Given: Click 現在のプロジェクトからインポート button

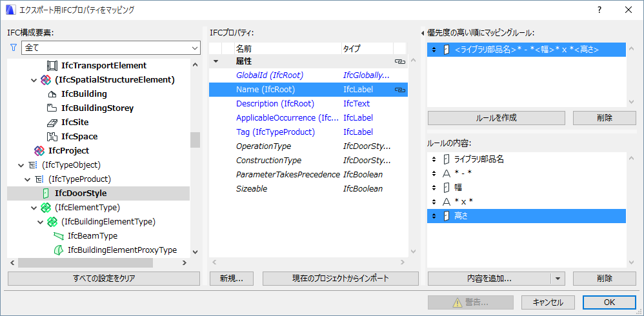Looking at the screenshot, I should [341, 279].
